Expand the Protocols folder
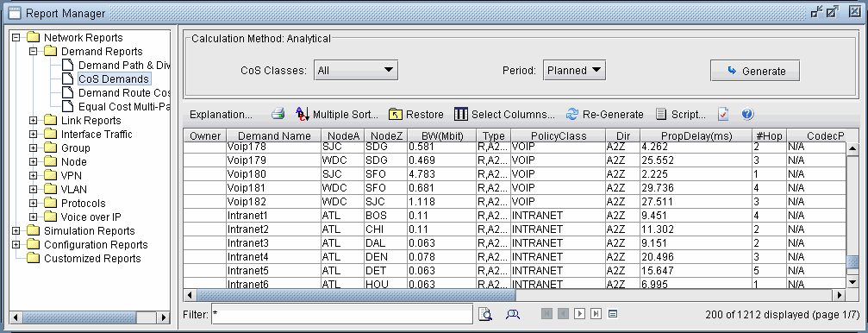 34,204
